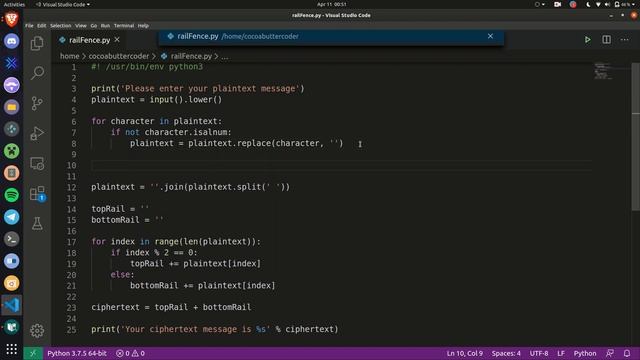Open the clock and date panel
Viewport: 640px width, 360px height.
pos(331,4)
